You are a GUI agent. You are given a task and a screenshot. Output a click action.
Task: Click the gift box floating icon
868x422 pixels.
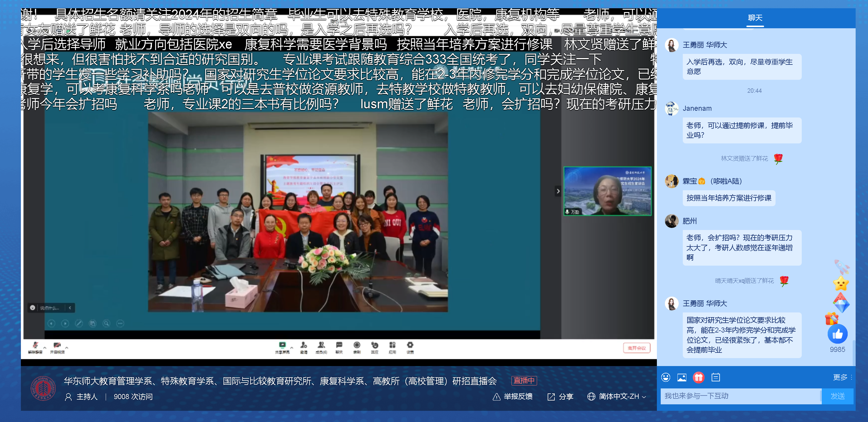[x=831, y=319]
